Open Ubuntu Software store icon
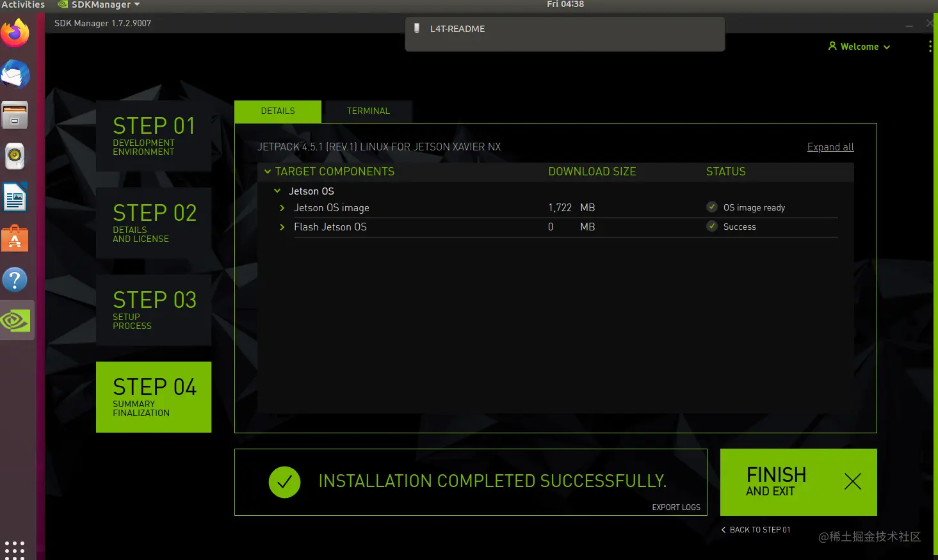The height and width of the screenshot is (560, 938). coord(15,239)
